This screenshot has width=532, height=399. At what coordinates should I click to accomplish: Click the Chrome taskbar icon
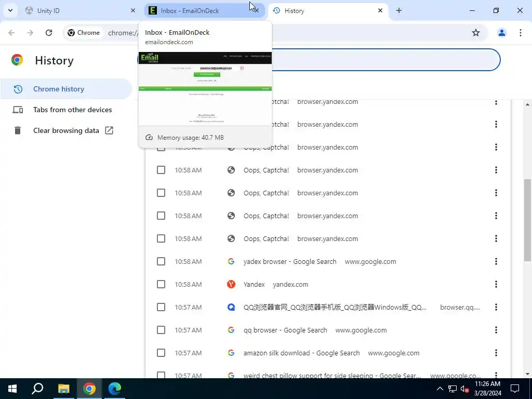coord(89,389)
